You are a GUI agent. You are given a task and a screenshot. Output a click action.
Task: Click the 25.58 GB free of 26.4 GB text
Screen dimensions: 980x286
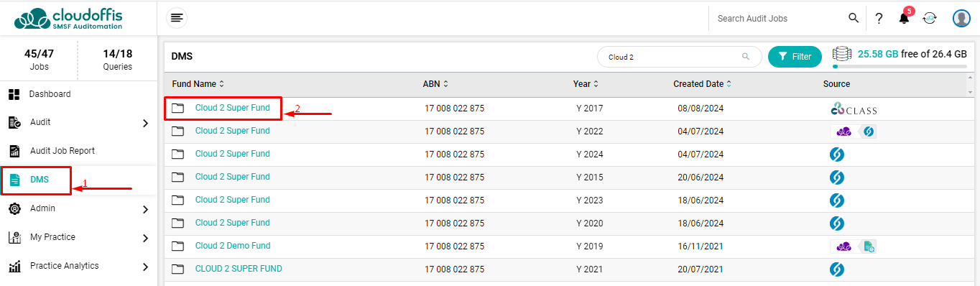coord(912,54)
